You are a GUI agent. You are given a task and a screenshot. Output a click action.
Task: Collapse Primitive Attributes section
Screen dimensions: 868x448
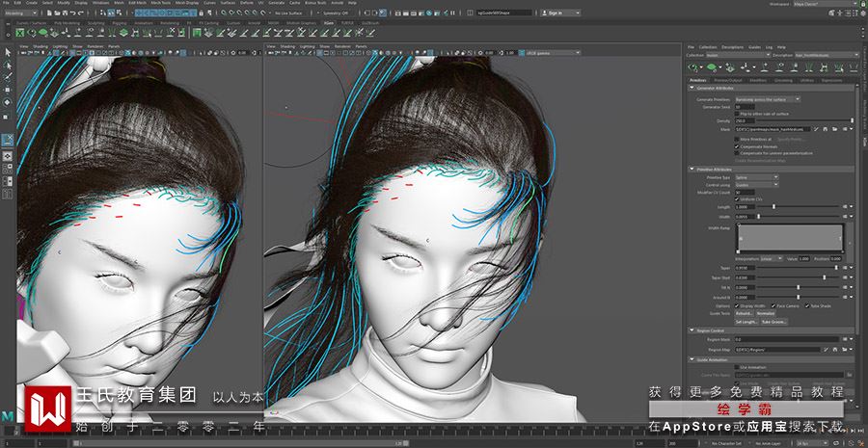click(x=692, y=170)
